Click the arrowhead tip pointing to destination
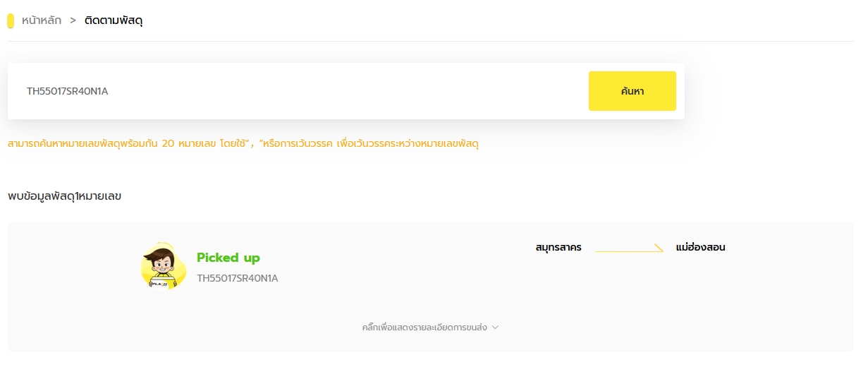868x372 pixels. coord(660,248)
